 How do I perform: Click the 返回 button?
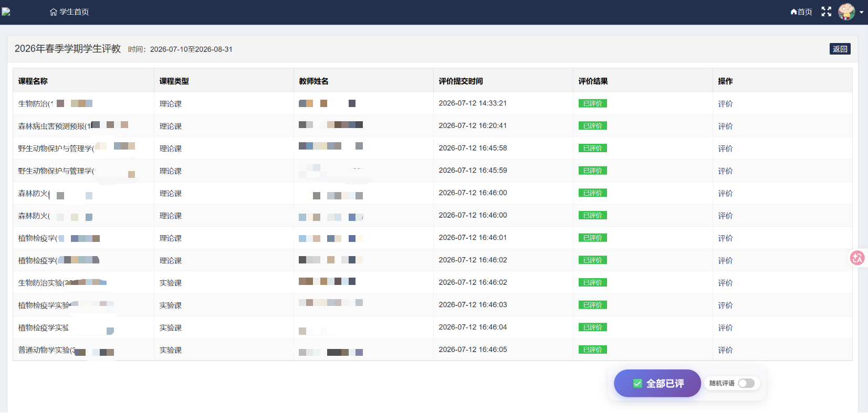click(x=840, y=49)
